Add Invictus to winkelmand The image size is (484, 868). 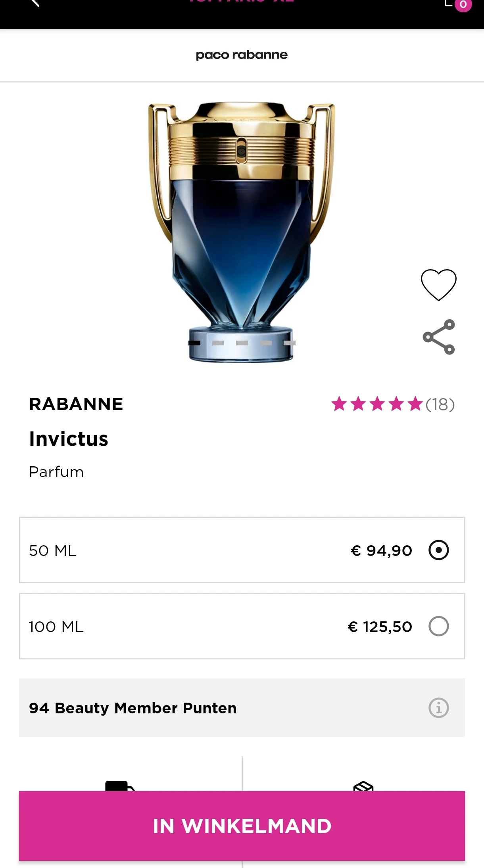pos(242,826)
